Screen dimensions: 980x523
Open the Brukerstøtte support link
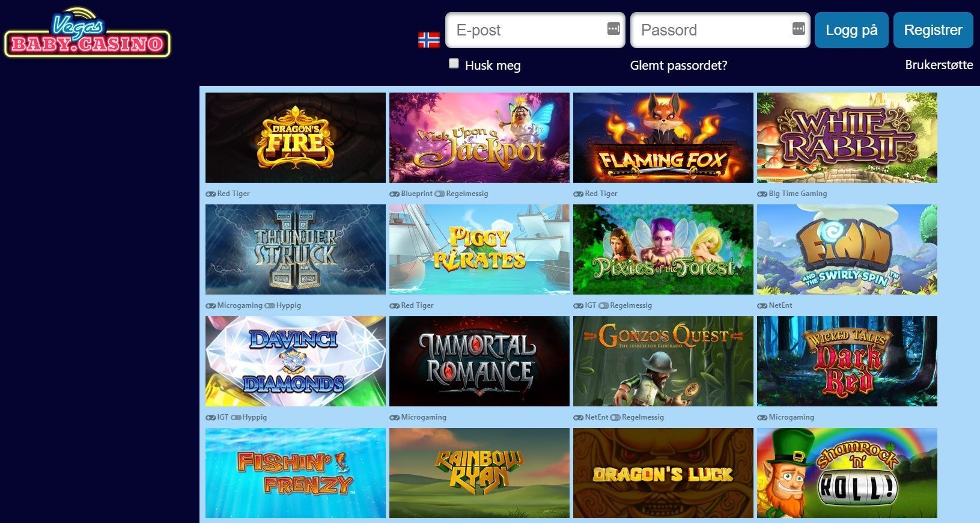click(939, 65)
